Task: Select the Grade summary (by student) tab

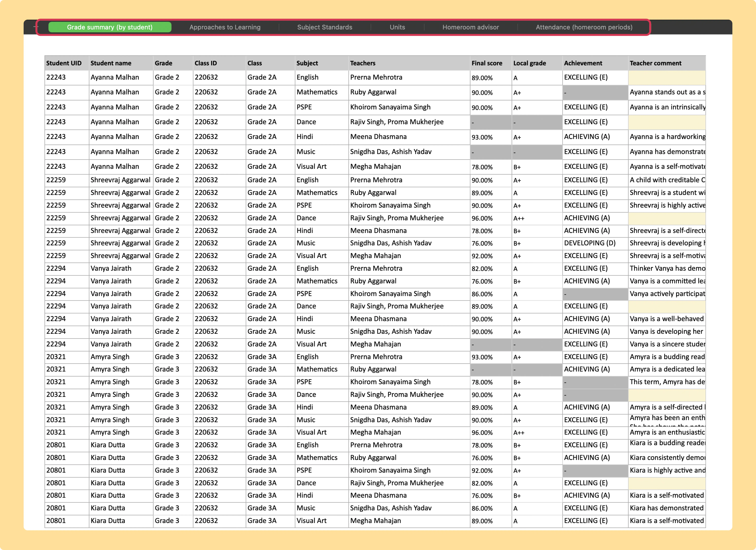Action: [110, 27]
